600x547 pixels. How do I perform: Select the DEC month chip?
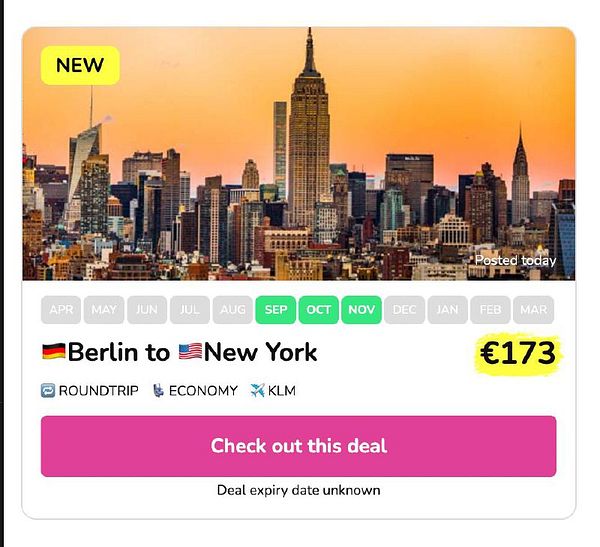pyautogui.click(x=404, y=310)
